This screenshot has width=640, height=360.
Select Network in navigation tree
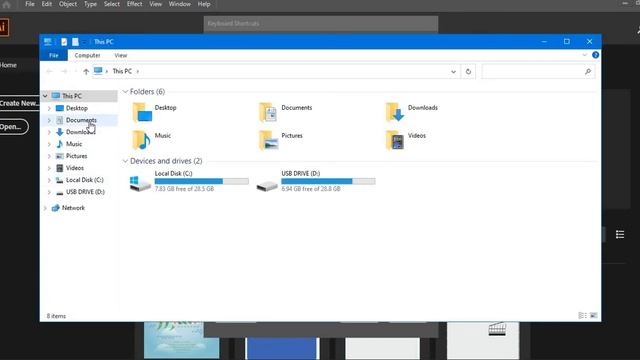73,208
